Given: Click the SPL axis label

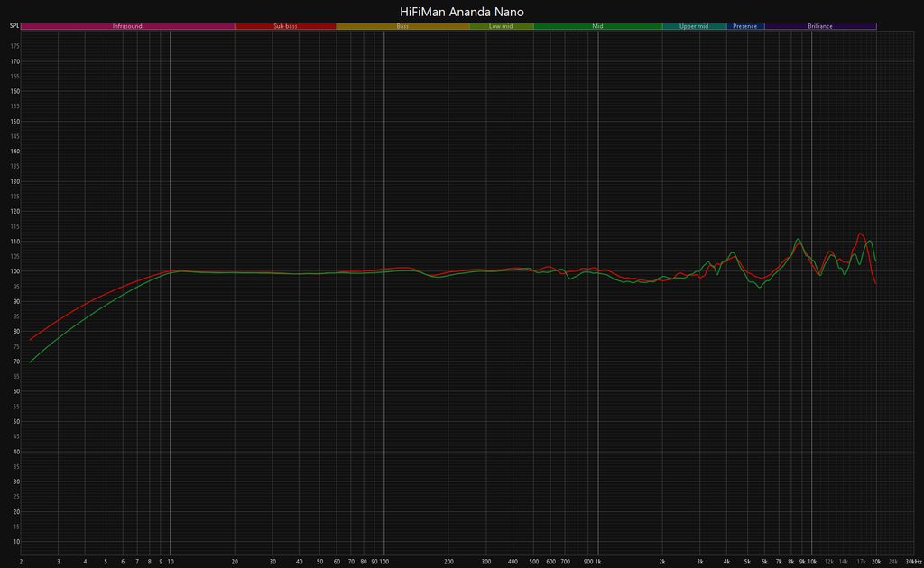Looking at the screenshot, I should pyautogui.click(x=14, y=26).
